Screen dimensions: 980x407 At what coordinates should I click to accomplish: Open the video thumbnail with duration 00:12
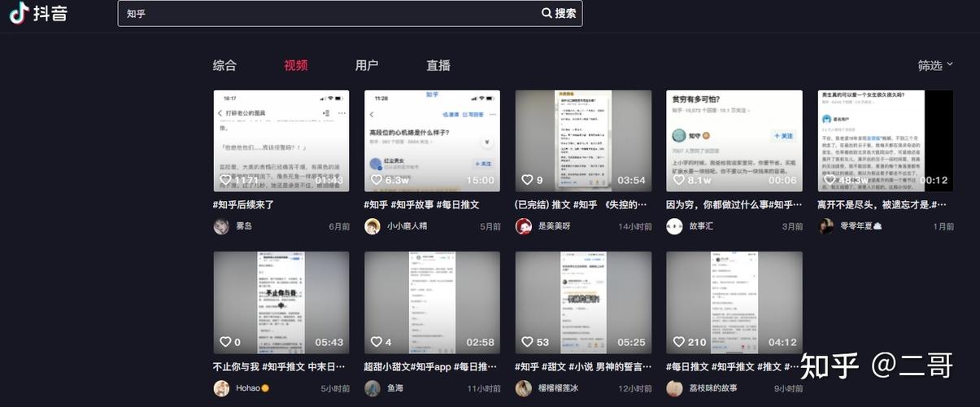point(885,141)
